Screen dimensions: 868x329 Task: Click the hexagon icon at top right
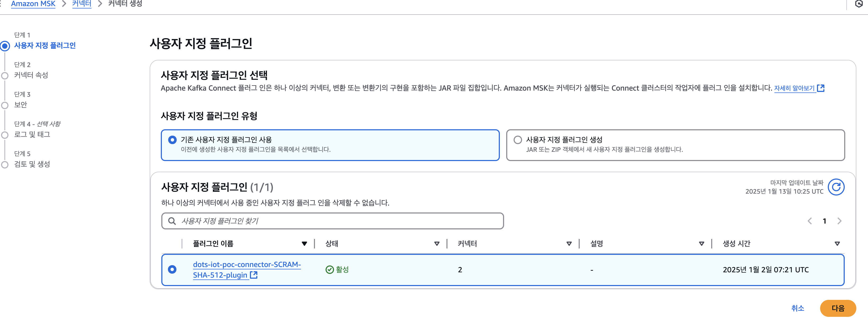coord(859,4)
